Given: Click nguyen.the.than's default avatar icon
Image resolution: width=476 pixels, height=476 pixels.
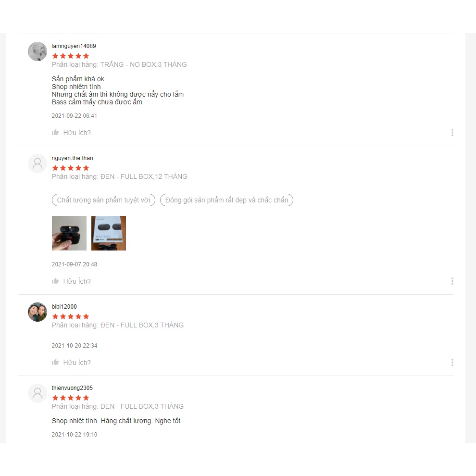Looking at the screenshot, I should point(38,163).
